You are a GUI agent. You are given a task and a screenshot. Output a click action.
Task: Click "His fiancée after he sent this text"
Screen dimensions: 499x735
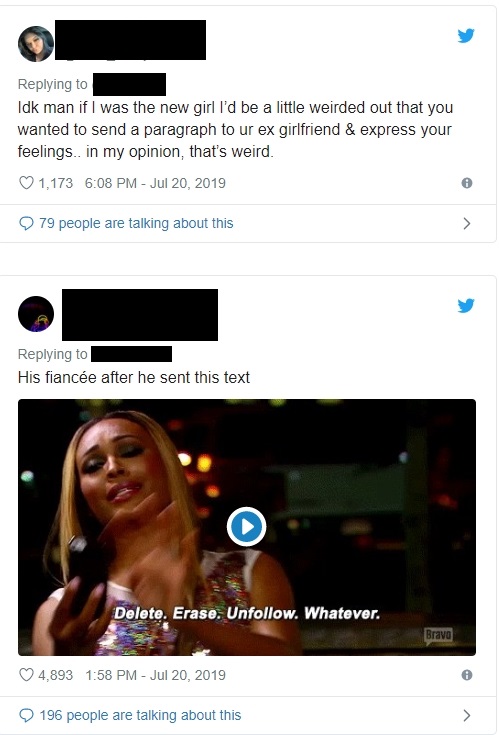click(134, 377)
